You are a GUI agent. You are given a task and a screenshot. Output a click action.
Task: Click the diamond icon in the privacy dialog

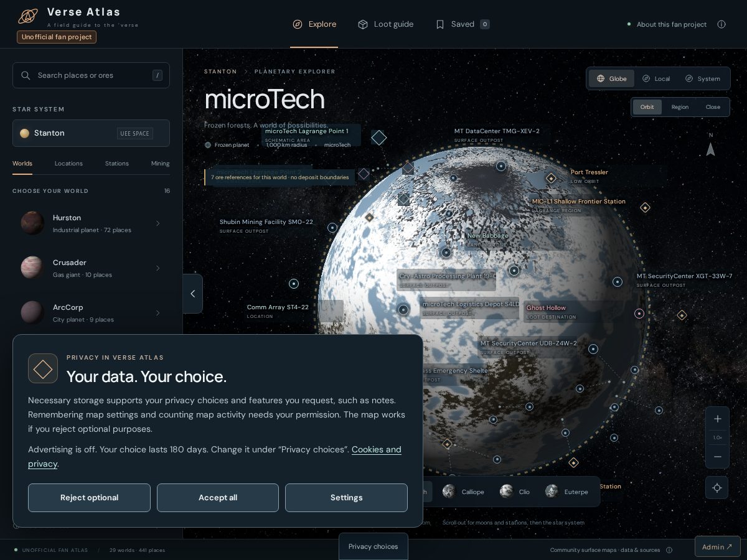pyautogui.click(x=43, y=369)
